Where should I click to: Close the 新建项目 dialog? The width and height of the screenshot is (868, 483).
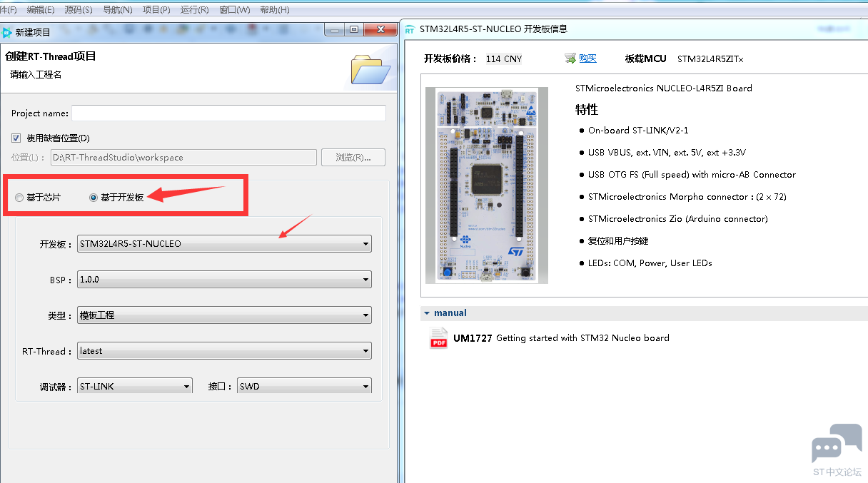[380, 29]
